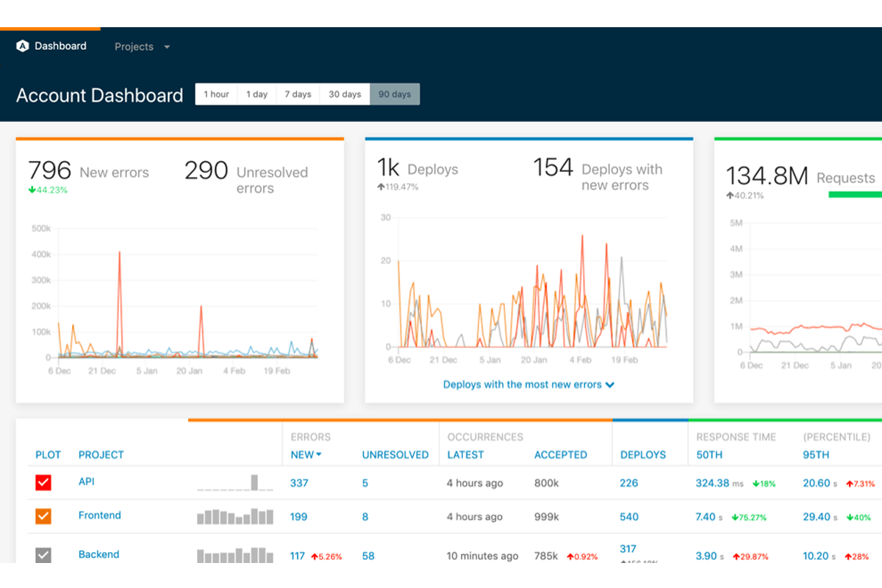Open the Backend project page
Image resolution: width=882 pixels, height=588 pixels.
pyautogui.click(x=98, y=554)
